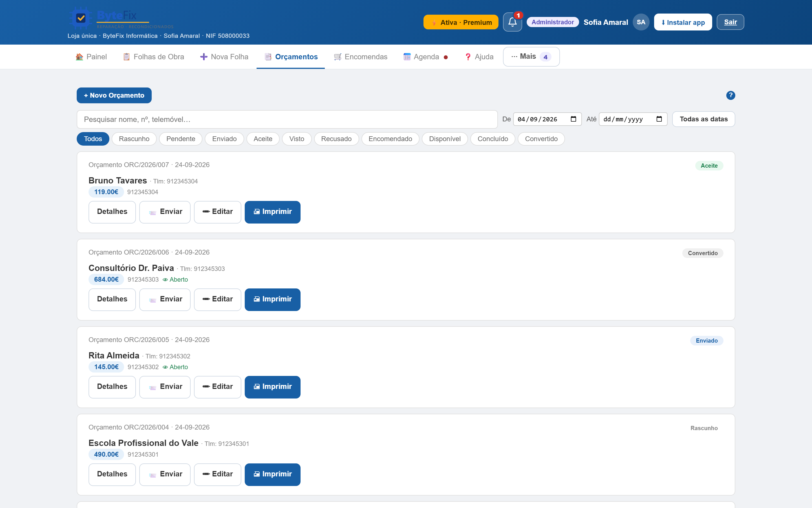Click the Todas as datas button
812x508 pixels.
[x=703, y=119]
